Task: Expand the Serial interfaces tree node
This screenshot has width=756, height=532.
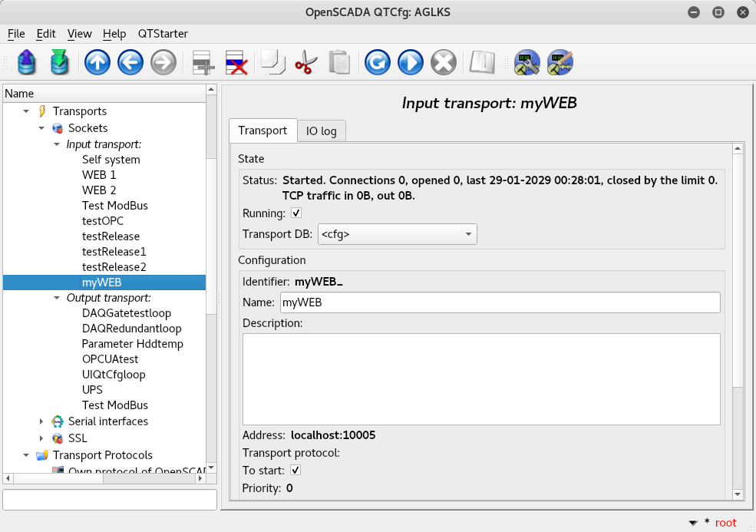Action: [42, 421]
